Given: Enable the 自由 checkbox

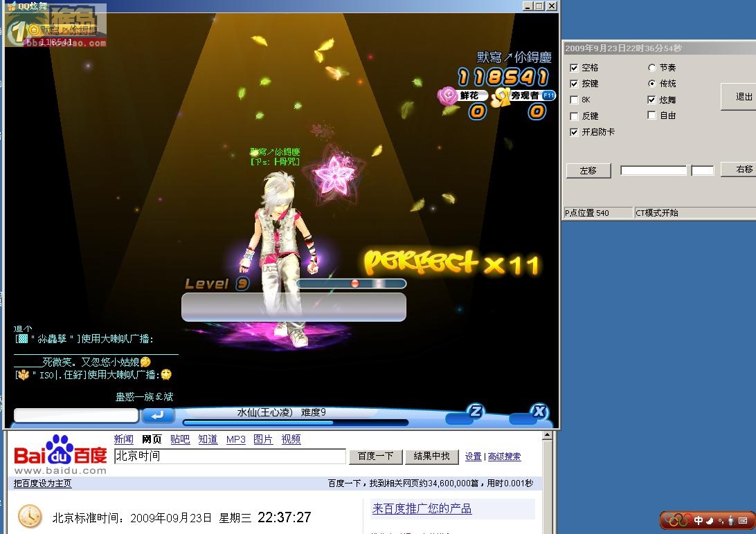Looking at the screenshot, I should (x=651, y=115).
